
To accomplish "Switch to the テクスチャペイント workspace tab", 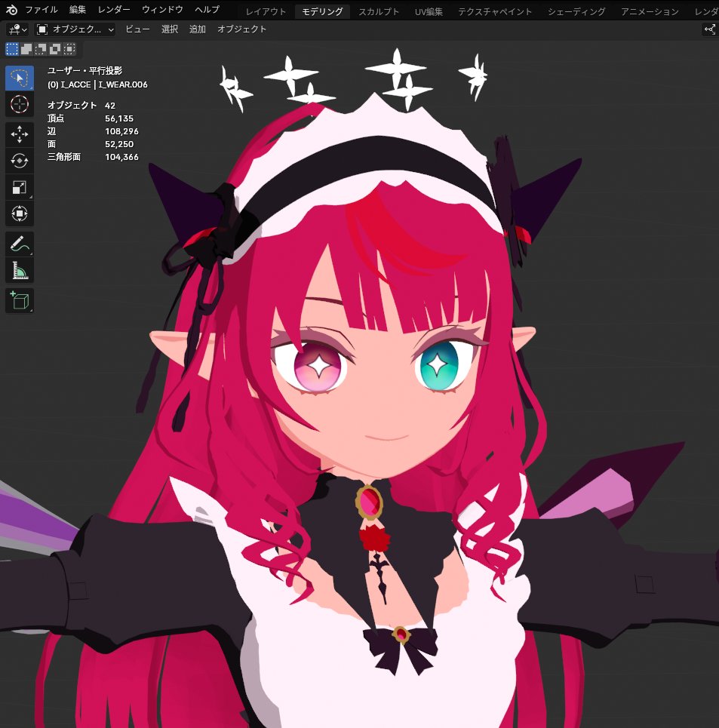I will [495, 11].
